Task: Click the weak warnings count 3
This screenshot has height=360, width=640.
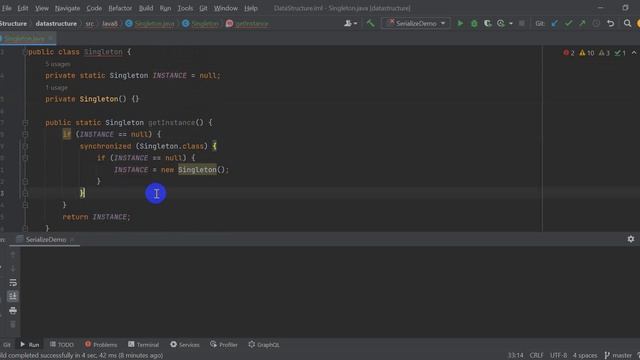Action: point(604,53)
